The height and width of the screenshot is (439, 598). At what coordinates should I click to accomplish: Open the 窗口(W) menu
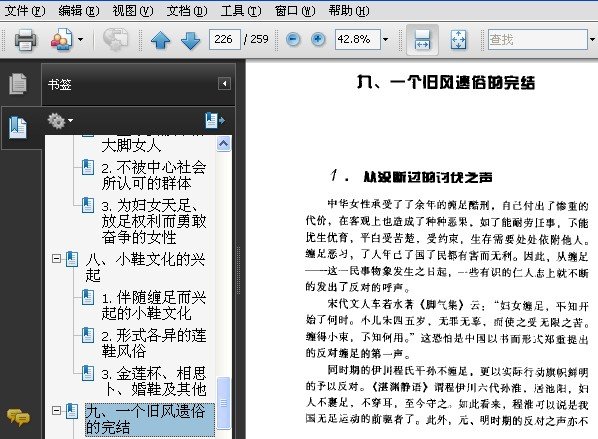coord(295,11)
